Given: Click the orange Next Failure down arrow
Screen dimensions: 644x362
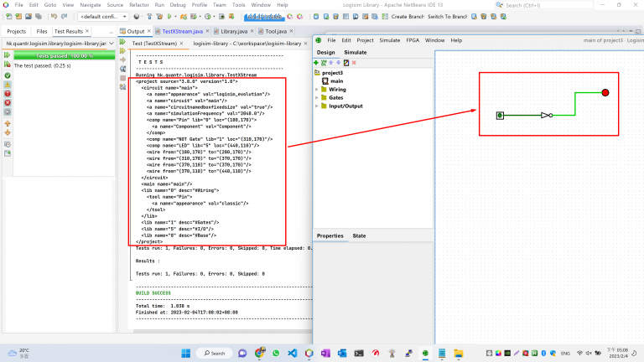Looking at the screenshot, I should coord(8,132).
